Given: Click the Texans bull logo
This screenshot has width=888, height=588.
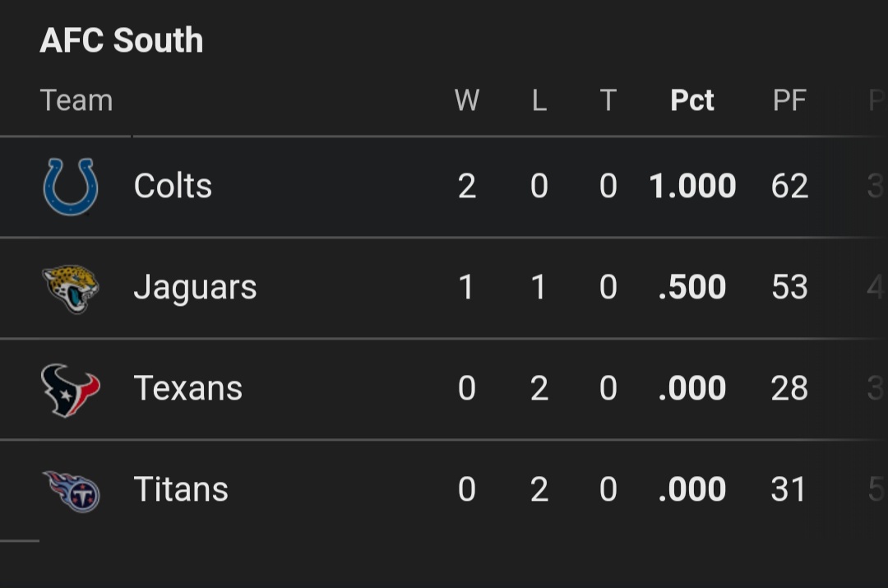Looking at the screenshot, I should 71,390.
